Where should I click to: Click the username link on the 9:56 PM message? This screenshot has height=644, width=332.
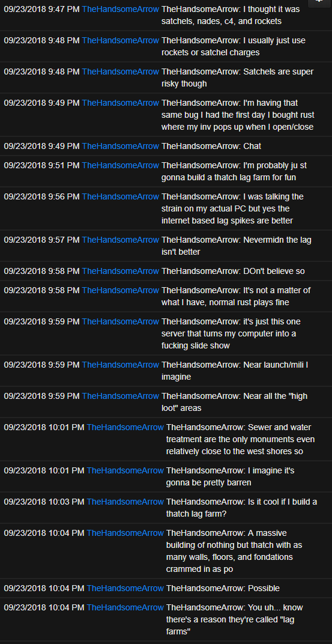tap(120, 196)
